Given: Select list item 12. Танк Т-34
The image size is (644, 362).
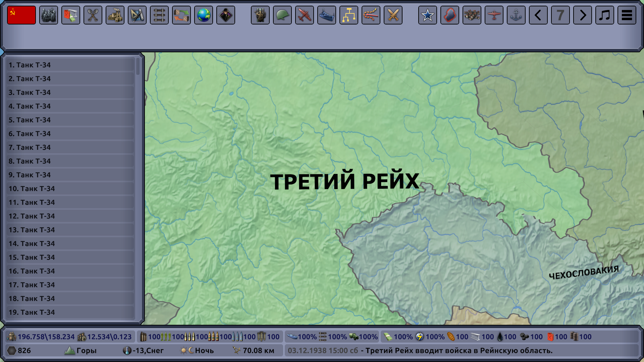Looking at the screenshot, I should point(70,216).
